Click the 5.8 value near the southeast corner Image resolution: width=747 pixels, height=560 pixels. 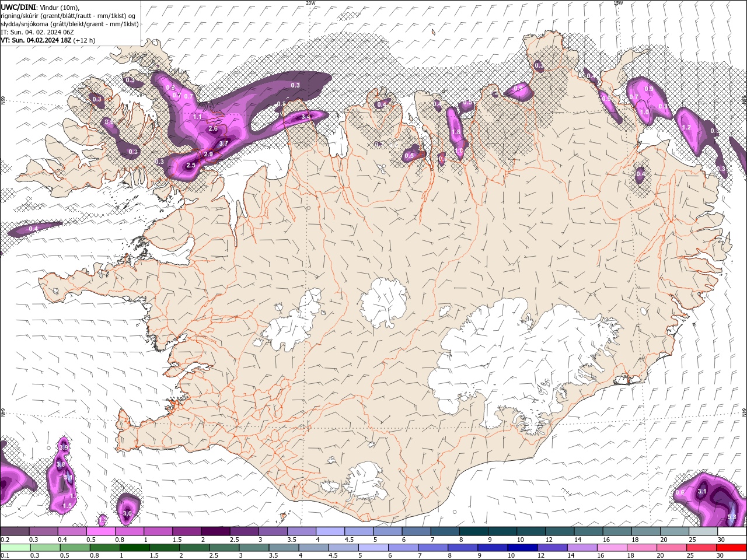(x=732, y=517)
